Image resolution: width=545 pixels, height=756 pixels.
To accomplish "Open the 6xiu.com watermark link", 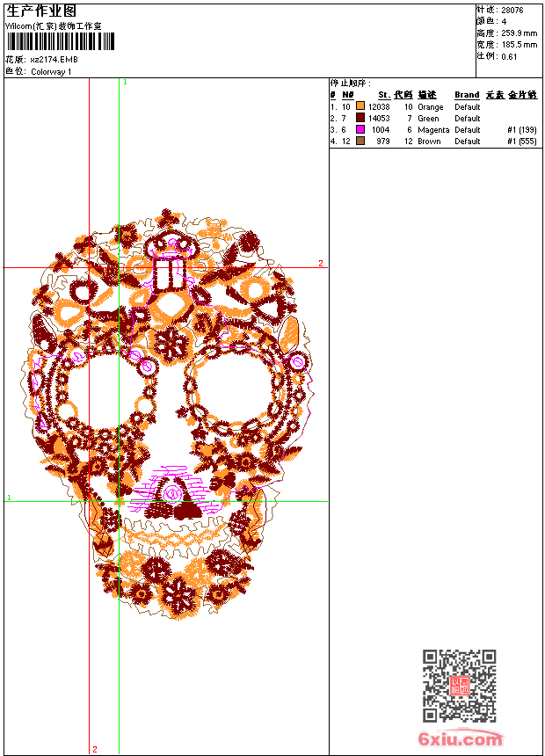I will 460,739.
